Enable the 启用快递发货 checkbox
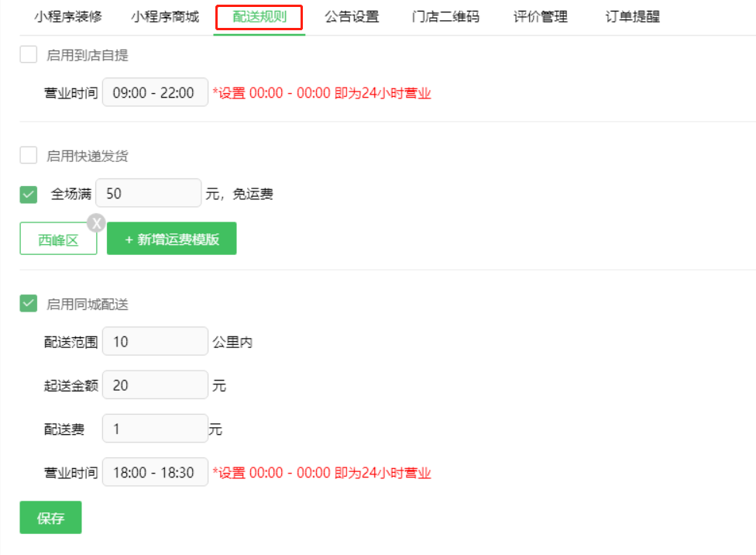The height and width of the screenshot is (555, 756). click(x=28, y=154)
